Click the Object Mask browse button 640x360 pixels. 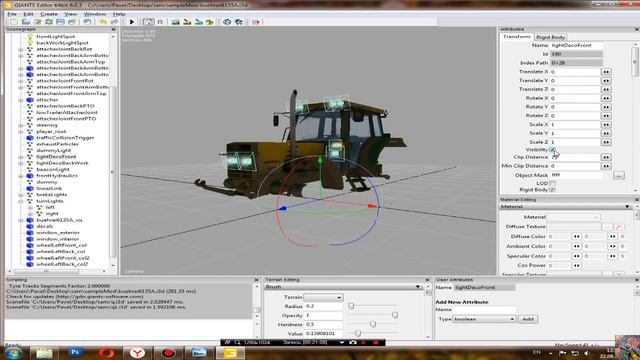click(x=619, y=176)
